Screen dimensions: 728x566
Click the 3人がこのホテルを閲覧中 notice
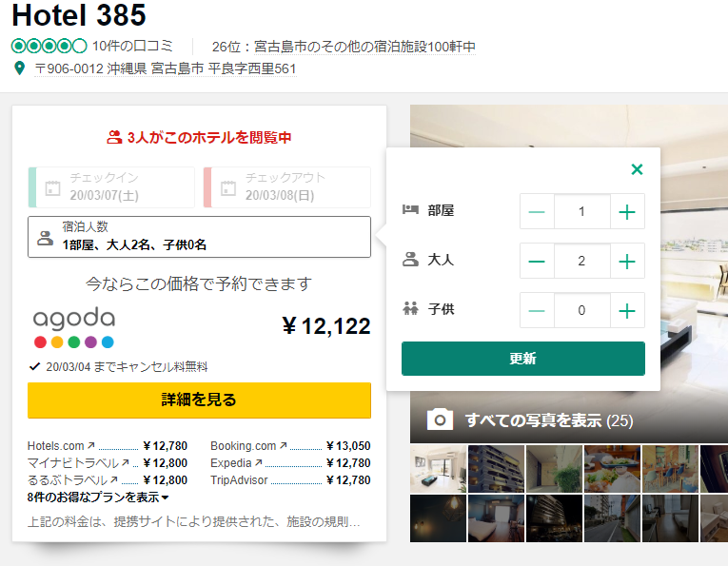tap(209, 137)
